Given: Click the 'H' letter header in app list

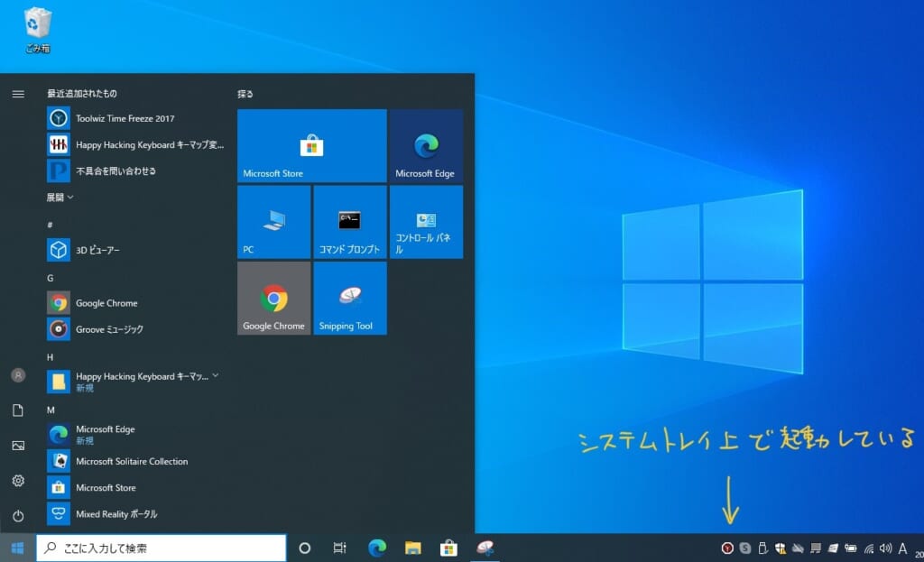Looking at the screenshot, I should point(51,357).
